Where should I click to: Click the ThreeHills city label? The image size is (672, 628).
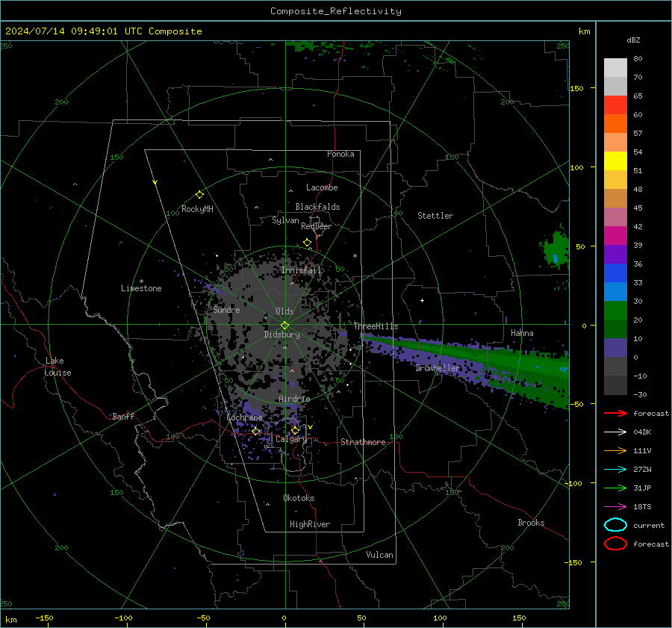[376, 326]
